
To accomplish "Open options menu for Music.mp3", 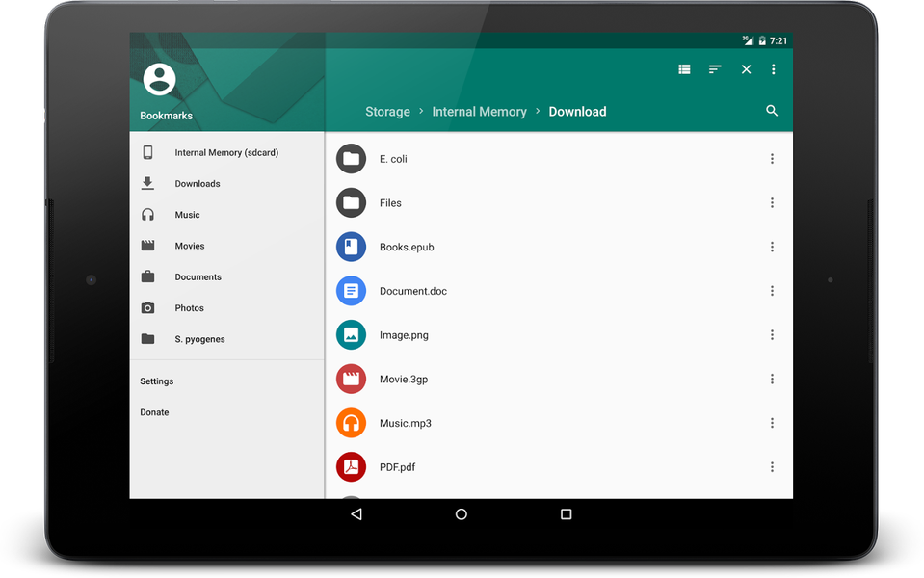I will pos(772,422).
